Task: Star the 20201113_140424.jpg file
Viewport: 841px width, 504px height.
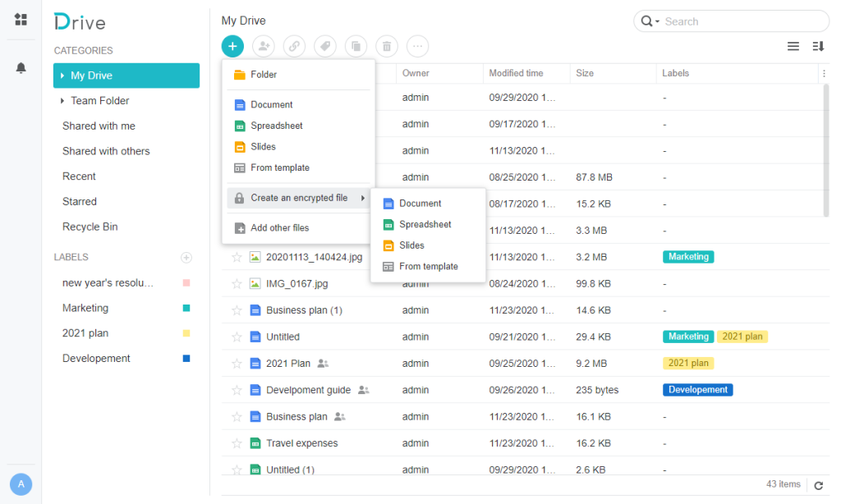Action: (237, 258)
